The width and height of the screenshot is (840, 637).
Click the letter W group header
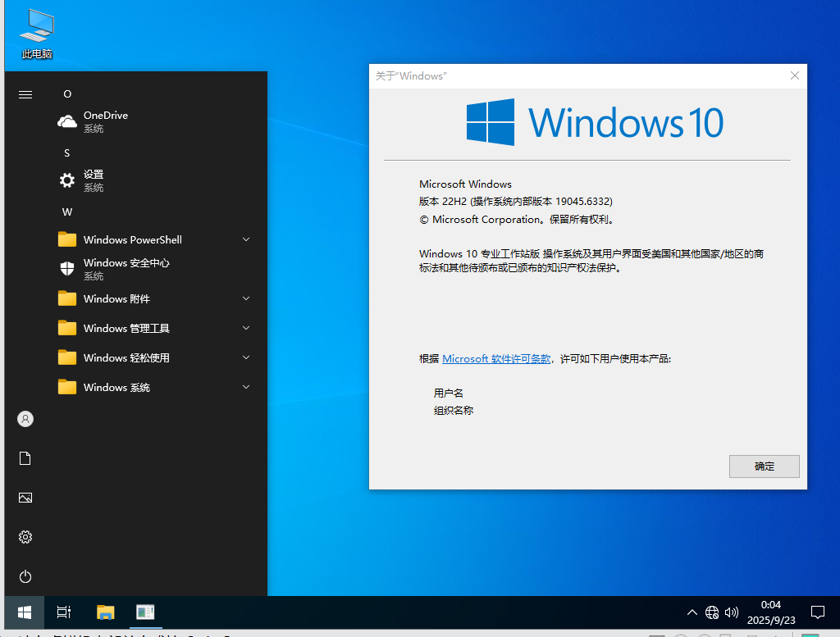click(67, 212)
